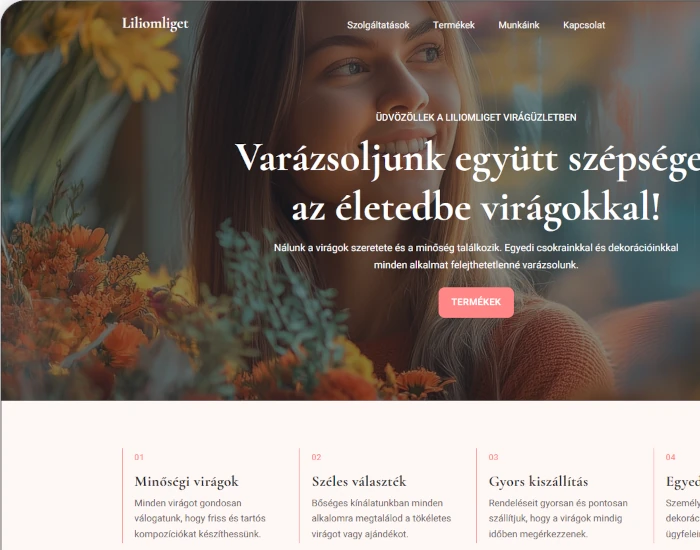The height and width of the screenshot is (550, 700).
Task: Click the number 04 feature label
Action: pos(671,457)
